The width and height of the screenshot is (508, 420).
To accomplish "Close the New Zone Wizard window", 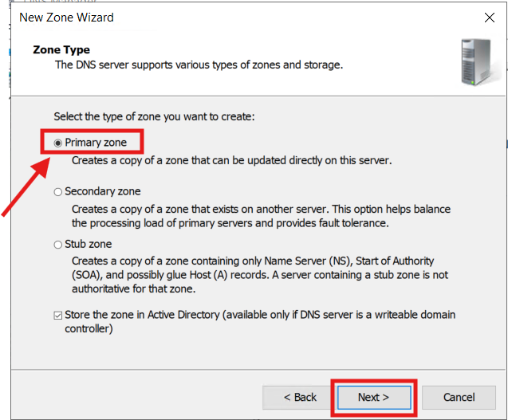I will pyautogui.click(x=489, y=18).
